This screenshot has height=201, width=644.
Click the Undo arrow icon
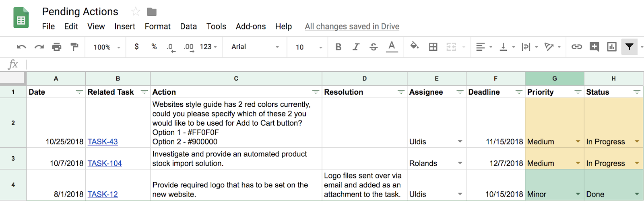point(21,47)
